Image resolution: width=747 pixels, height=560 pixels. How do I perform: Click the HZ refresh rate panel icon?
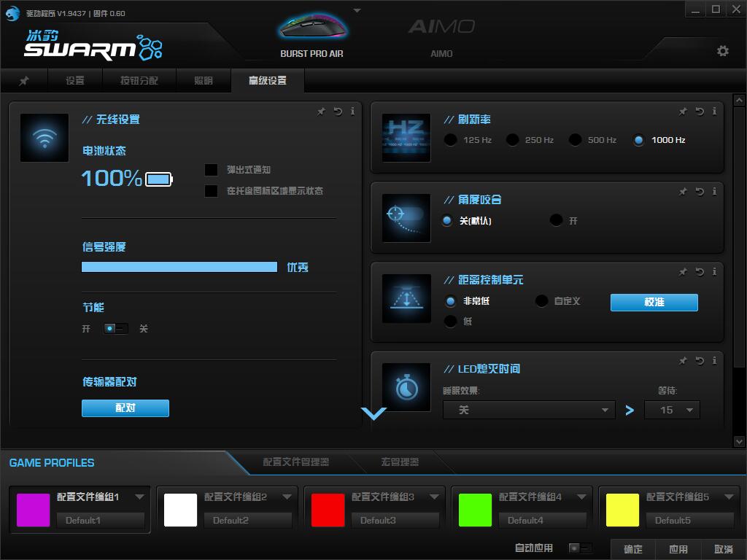click(x=406, y=137)
